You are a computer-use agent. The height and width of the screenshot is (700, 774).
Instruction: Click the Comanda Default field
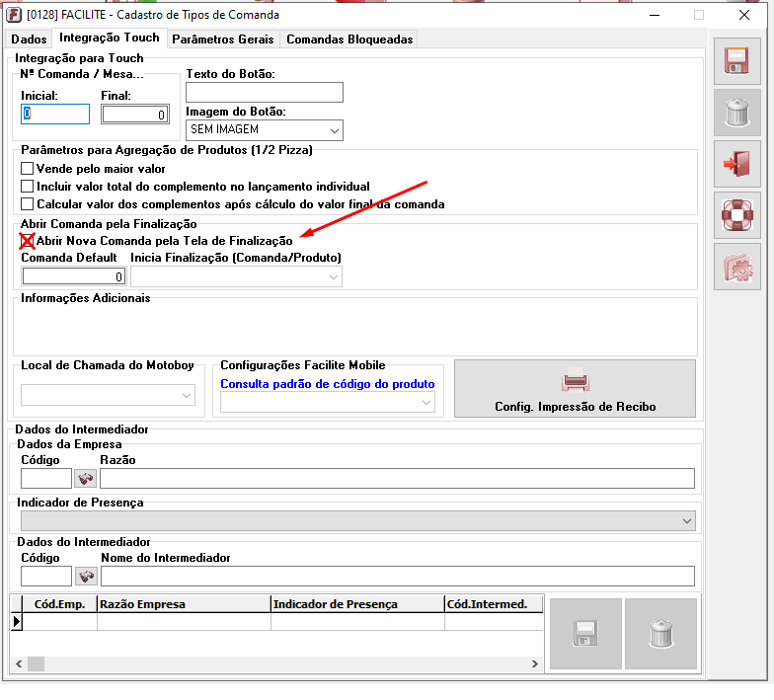tap(73, 276)
